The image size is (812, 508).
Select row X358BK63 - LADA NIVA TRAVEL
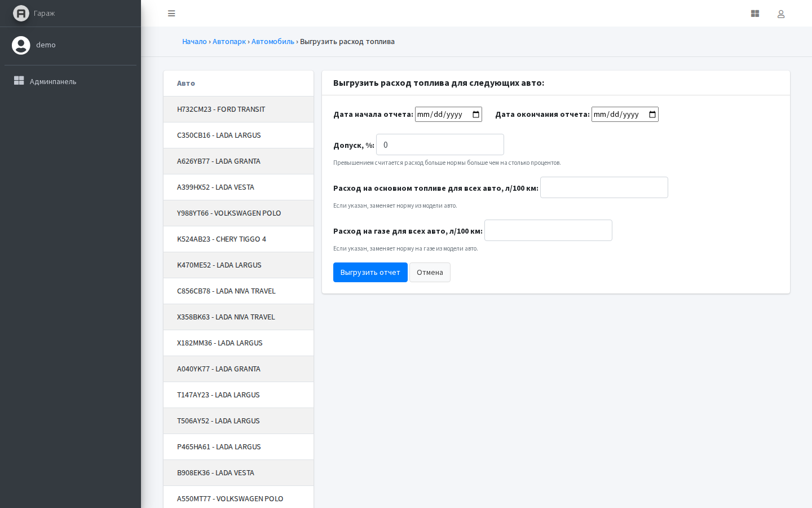tap(239, 317)
